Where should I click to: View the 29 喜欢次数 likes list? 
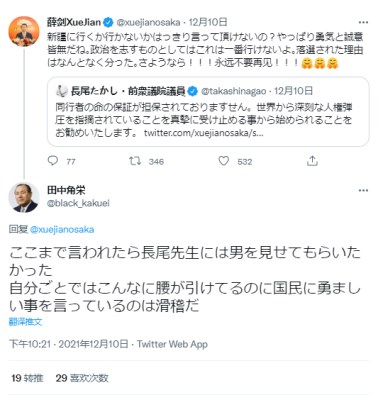point(82,378)
